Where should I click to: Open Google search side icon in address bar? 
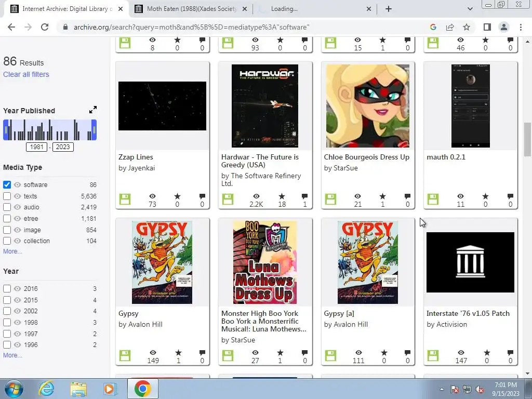tap(433, 27)
